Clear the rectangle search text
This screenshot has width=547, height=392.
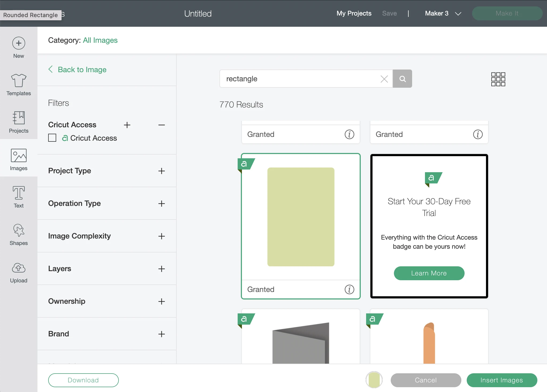(x=384, y=79)
